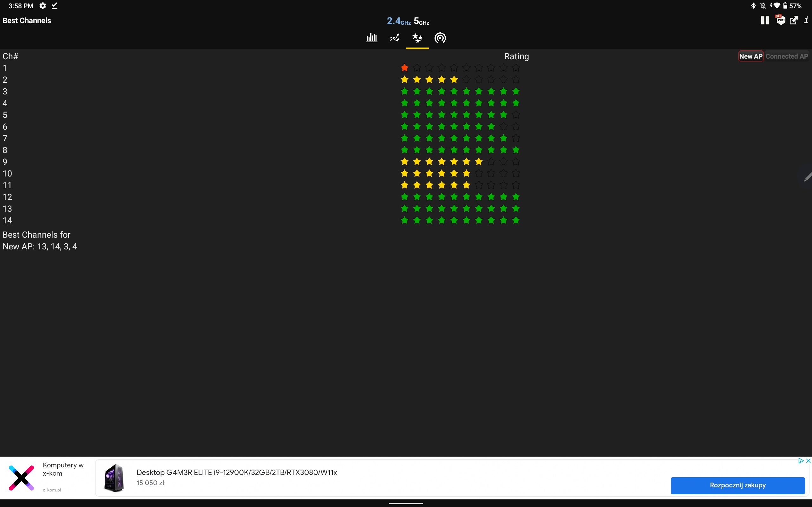The height and width of the screenshot is (507, 812).
Task: Select the Connected AP rating mode
Action: pyautogui.click(x=787, y=56)
